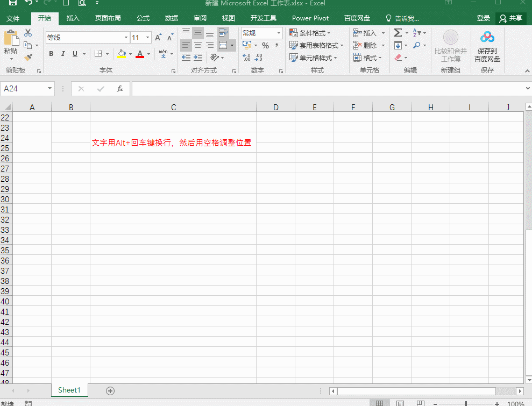Toggle italic formatting
This screenshot has width=532, height=406.
[63, 54]
